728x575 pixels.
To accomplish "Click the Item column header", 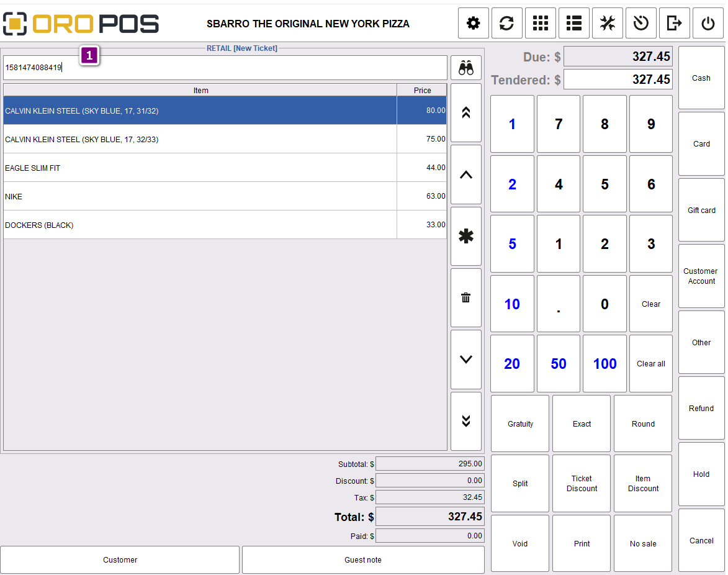I will tap(200, 90).
